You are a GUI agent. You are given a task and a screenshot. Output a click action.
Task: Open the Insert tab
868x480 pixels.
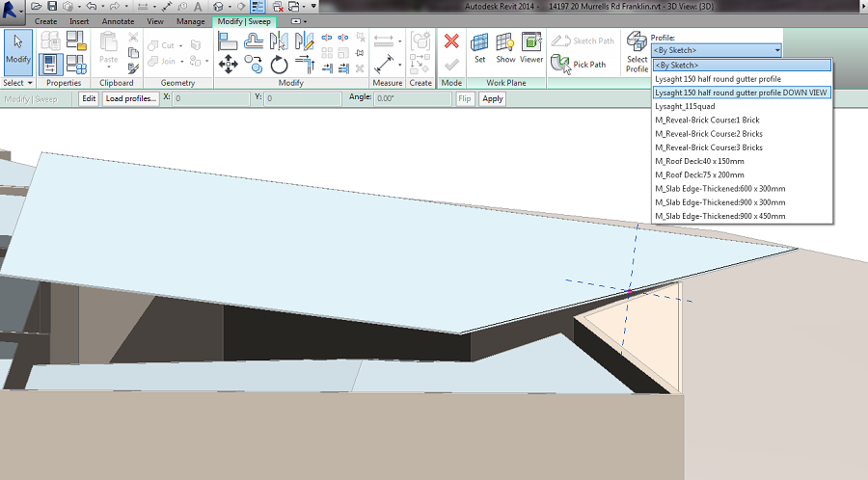click(79, 21)
